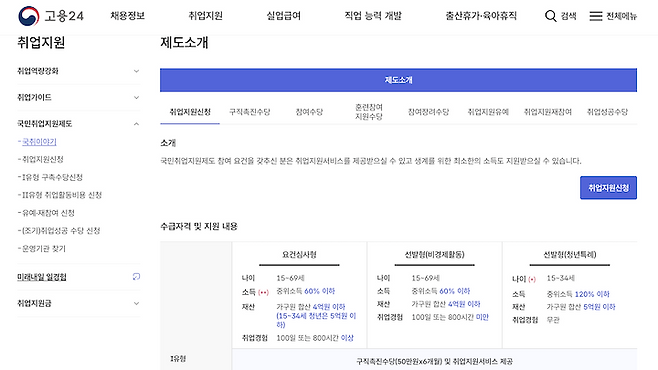Click the blue 제도소개 banner
658x370 pixels.
398,80
